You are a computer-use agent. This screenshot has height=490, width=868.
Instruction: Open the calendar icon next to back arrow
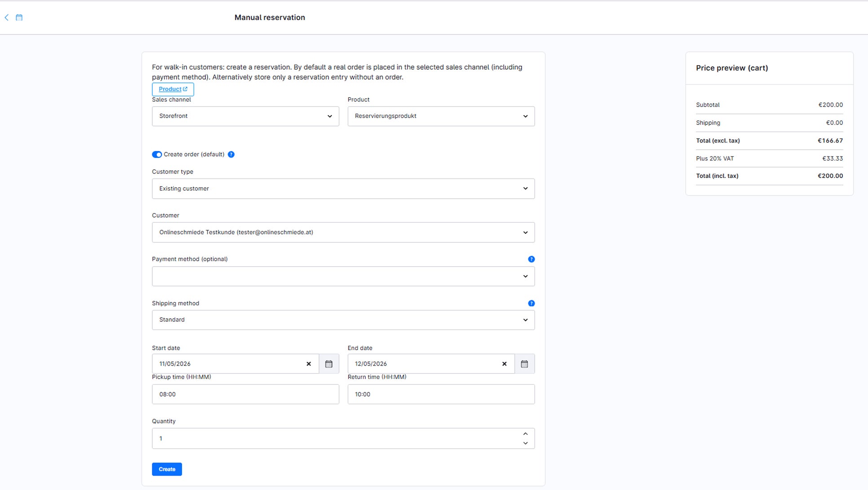coord(19,18)
